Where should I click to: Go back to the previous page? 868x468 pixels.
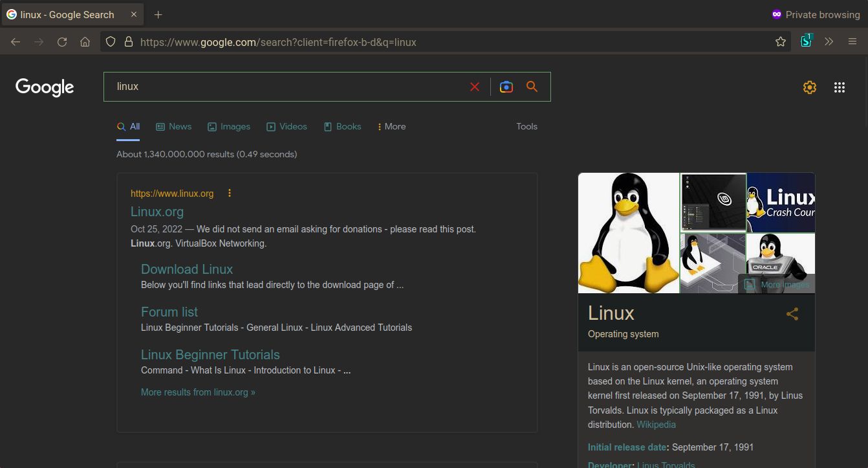click(16, 42)
